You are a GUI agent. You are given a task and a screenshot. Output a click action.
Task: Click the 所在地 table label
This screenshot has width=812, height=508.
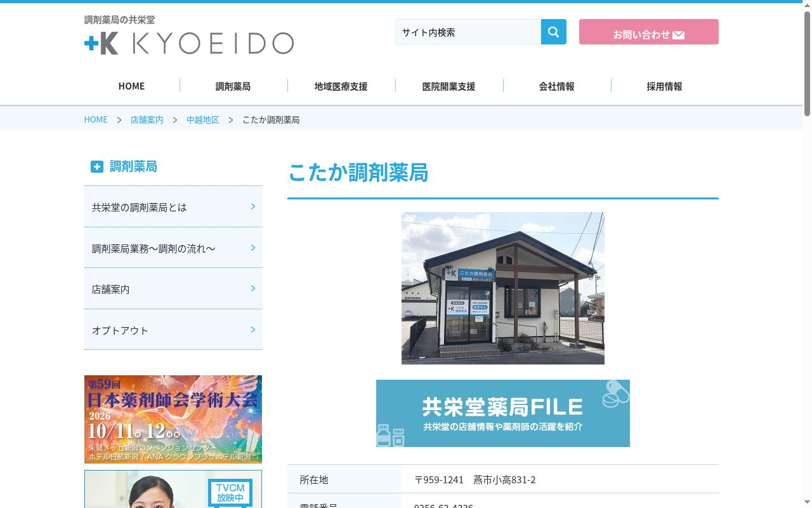314,479
